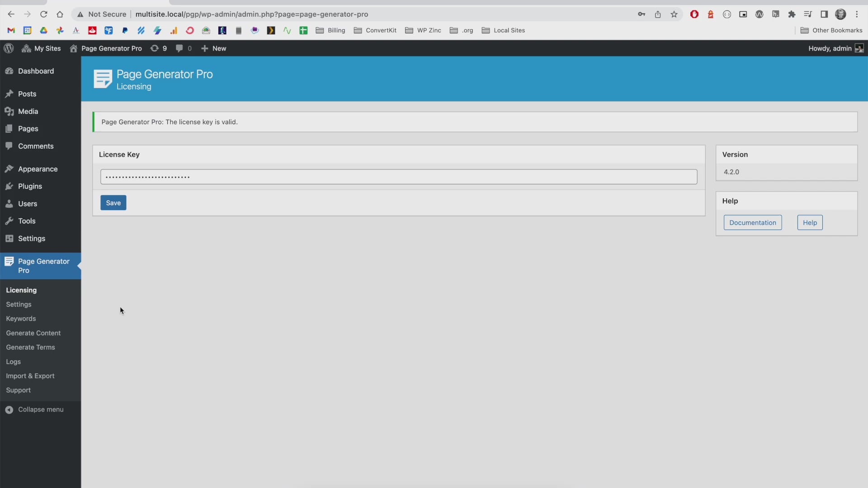Open the Keywords submenu item
Viewport: 868px width, 488px height.
click(x=21, y=318)
